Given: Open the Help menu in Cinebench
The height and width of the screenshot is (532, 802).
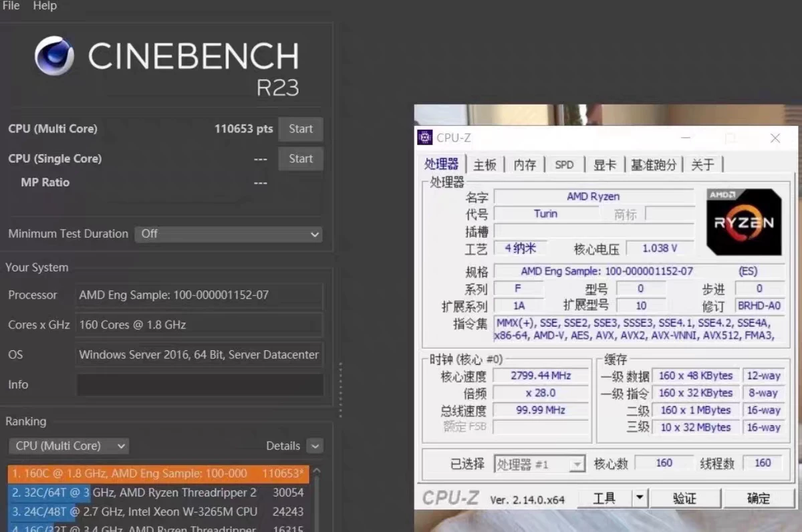Looking at the screenshot, I should 45,6.
